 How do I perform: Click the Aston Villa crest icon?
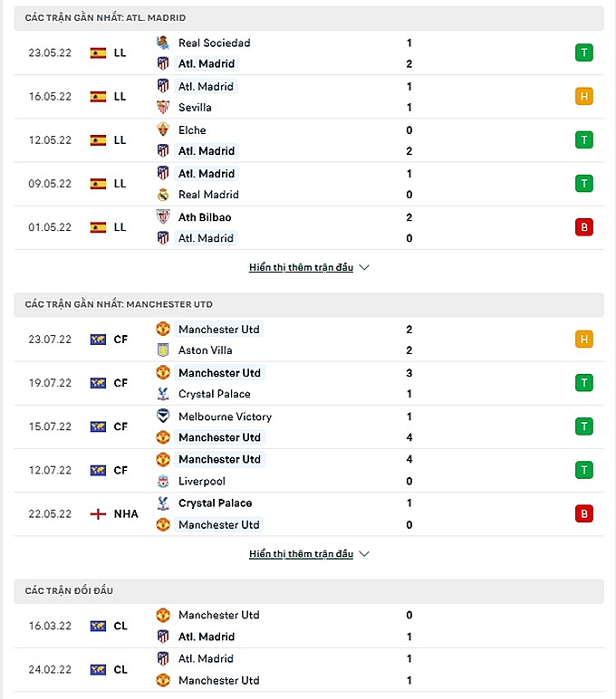click(163, 349)
